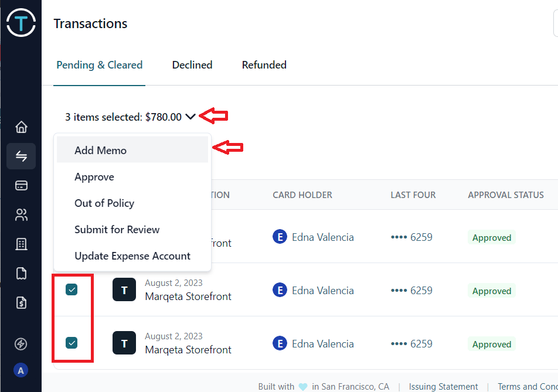Open the Cards icon in the sidebar
The width and height of the screenshot is (558, 392).
(x=21, y=185)
